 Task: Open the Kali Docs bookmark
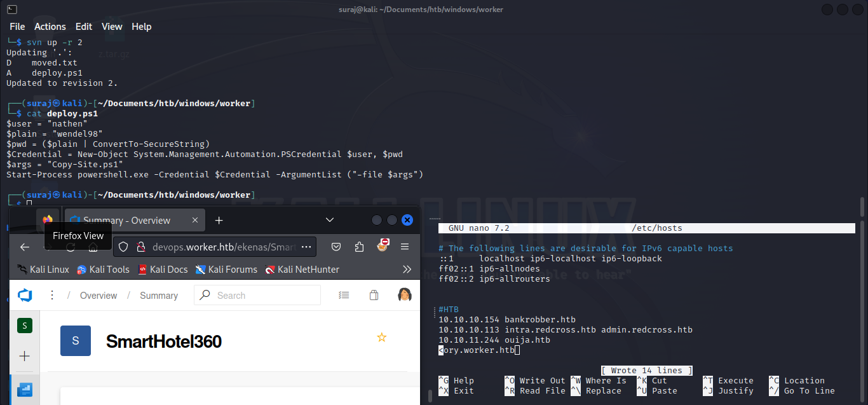[x=163, y=270]
